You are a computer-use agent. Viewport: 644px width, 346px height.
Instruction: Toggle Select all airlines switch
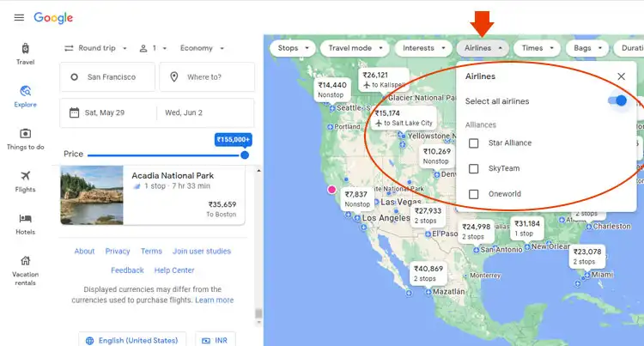[617, 100]
